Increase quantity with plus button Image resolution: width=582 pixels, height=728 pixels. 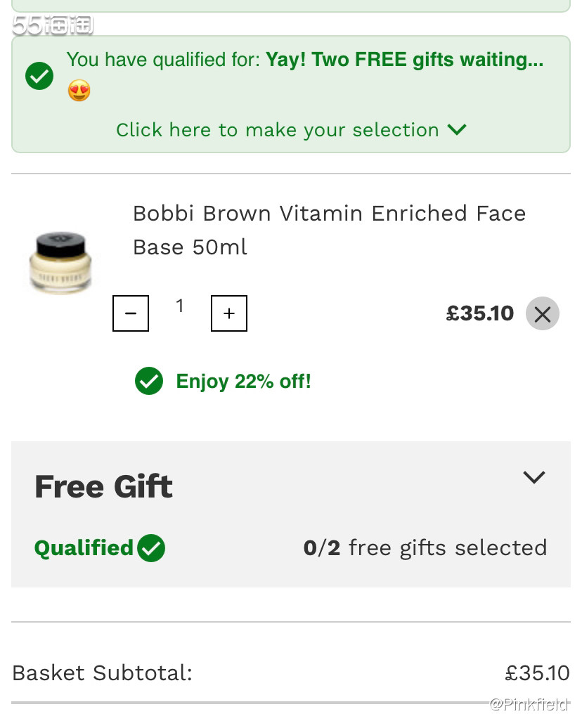229,313
